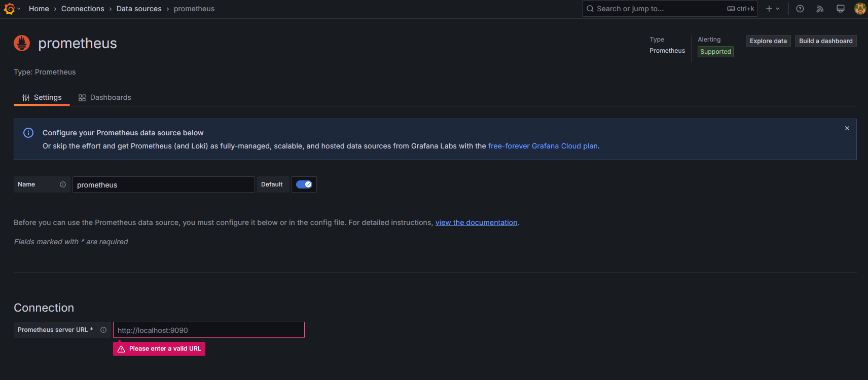Viewport: 868px width, 380px height.
Task: Click the monitor kiosk icon in header
Action: (841, 9)
